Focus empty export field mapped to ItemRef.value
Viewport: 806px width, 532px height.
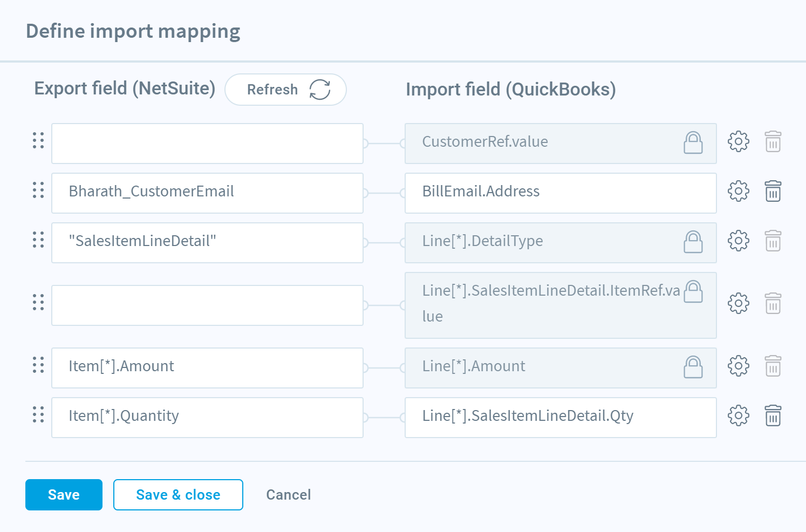click(x=207, y=305)
